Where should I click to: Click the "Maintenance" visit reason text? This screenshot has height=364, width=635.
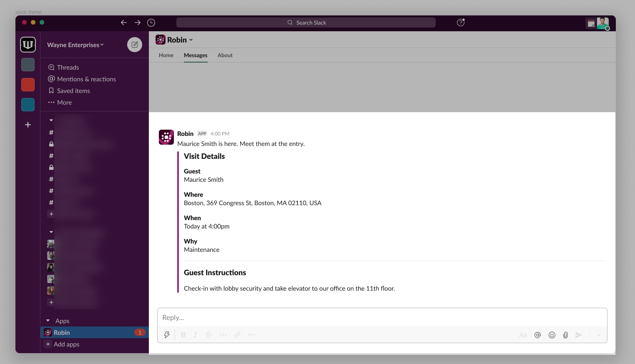pos(201,250)
